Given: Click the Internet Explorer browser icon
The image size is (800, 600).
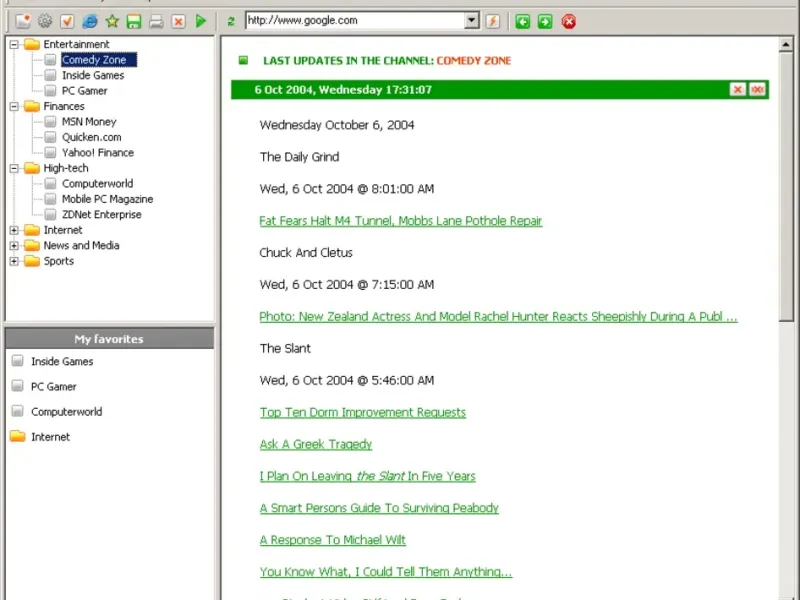Looking at the screenshot, I should click(x=90, y=21).
